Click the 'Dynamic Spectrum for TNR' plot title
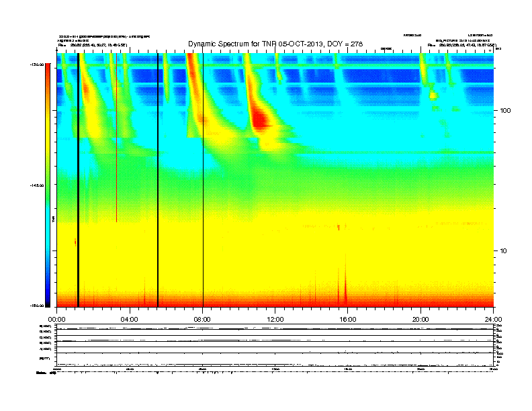The height and width of the screenshot is (411, 532). point(275,44)
